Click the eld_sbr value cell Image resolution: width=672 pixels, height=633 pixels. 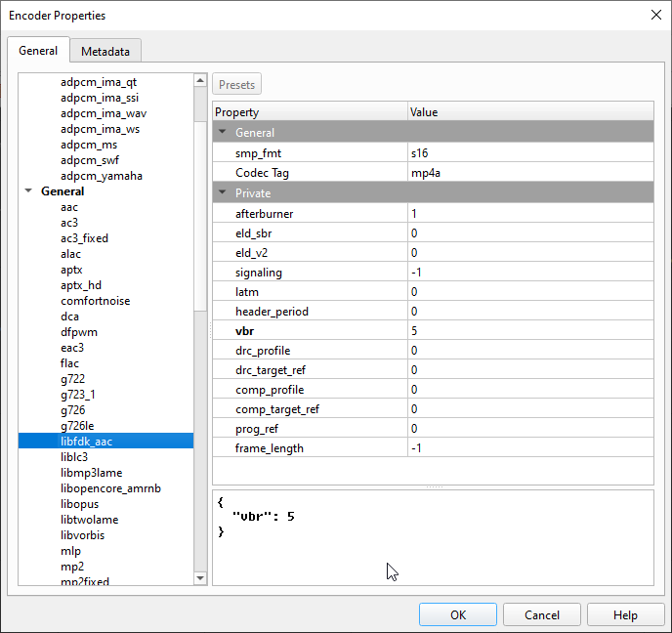click(x=530, y=233)
